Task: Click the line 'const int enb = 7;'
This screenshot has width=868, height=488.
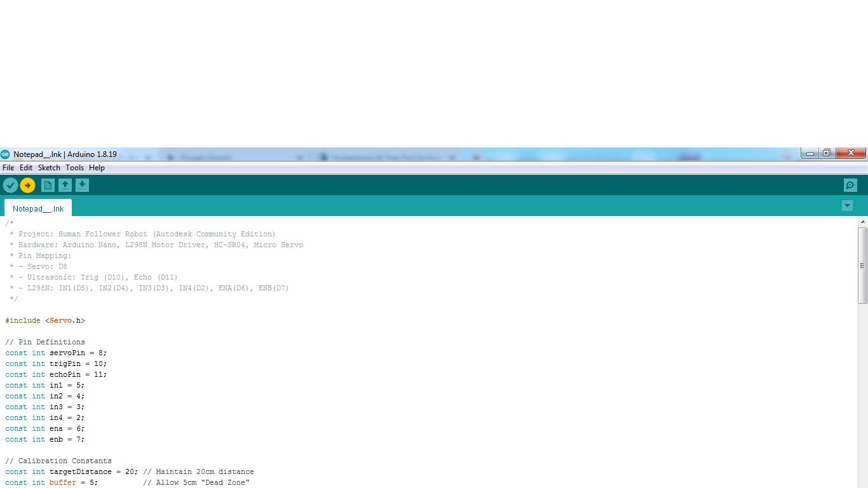Action: tap(45, 439)
